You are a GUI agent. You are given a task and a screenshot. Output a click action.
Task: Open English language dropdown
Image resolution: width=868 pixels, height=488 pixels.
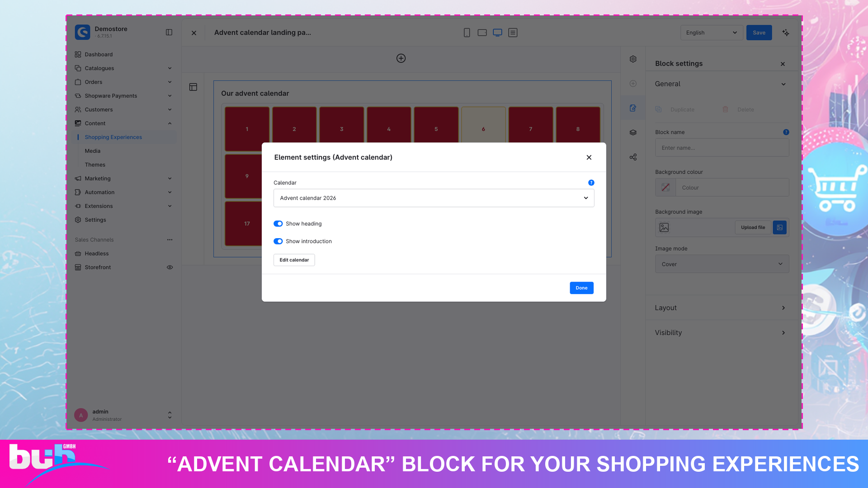click(712, 33)
